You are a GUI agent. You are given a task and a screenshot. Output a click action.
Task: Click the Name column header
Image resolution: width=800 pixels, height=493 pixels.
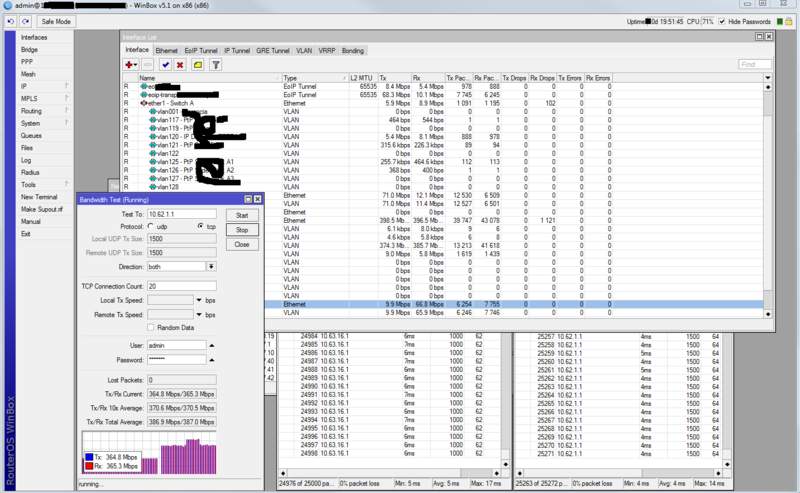click(210, 78)
